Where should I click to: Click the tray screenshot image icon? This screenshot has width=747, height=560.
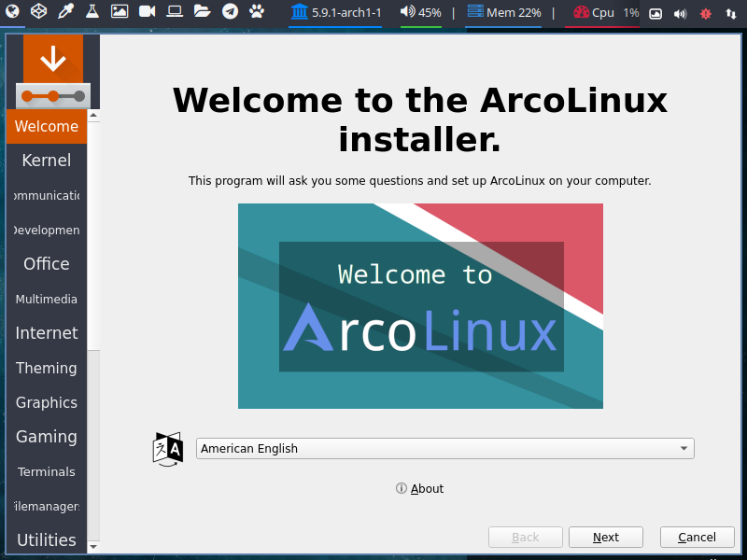655,14
